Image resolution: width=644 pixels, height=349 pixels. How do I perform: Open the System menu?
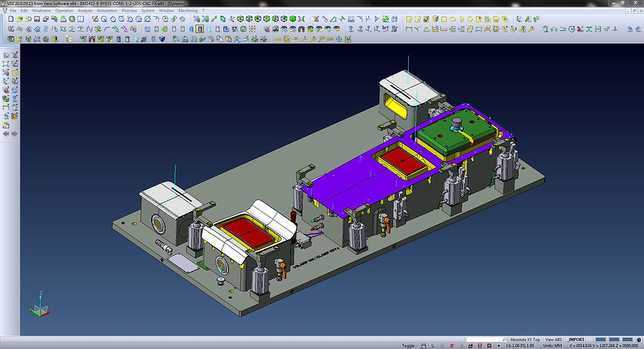coord(148,11)
